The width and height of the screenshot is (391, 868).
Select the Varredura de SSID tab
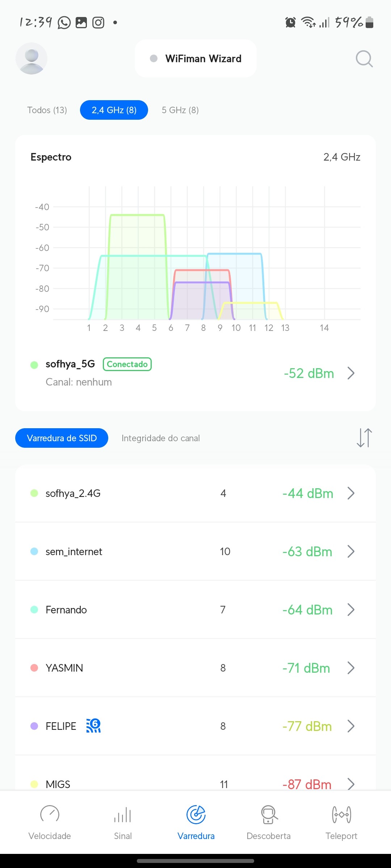point(62,438)
